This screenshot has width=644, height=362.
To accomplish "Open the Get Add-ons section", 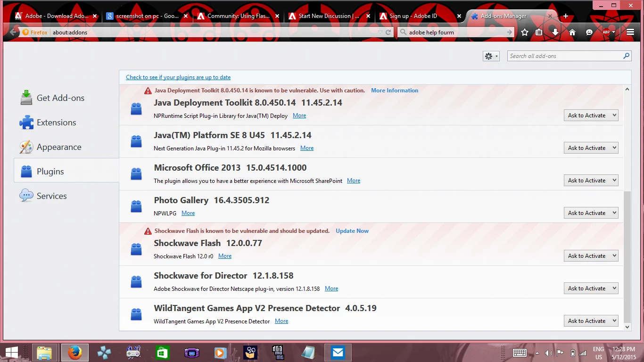I will (x=52, y=98).
